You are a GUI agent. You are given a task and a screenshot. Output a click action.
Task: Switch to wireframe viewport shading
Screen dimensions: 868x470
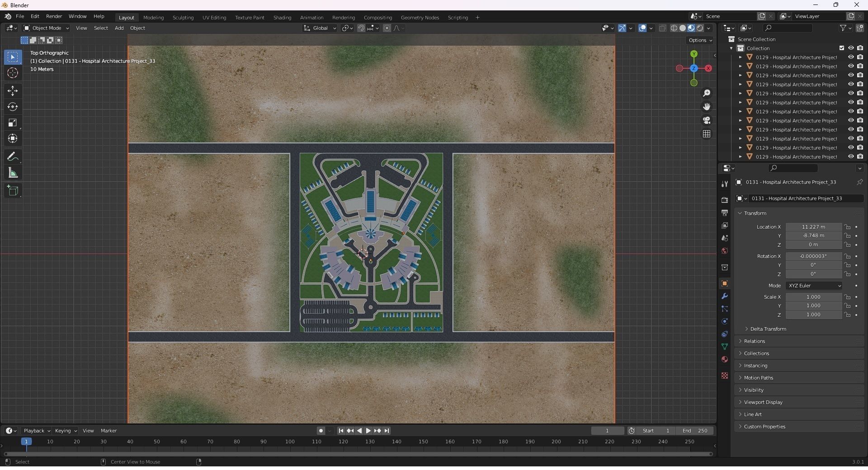[x=674, y=28]
